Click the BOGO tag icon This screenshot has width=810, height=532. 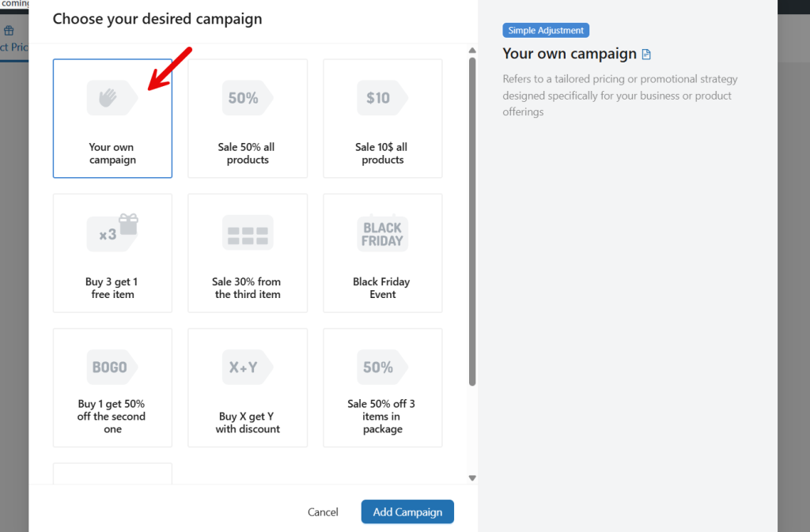(112, 366)
